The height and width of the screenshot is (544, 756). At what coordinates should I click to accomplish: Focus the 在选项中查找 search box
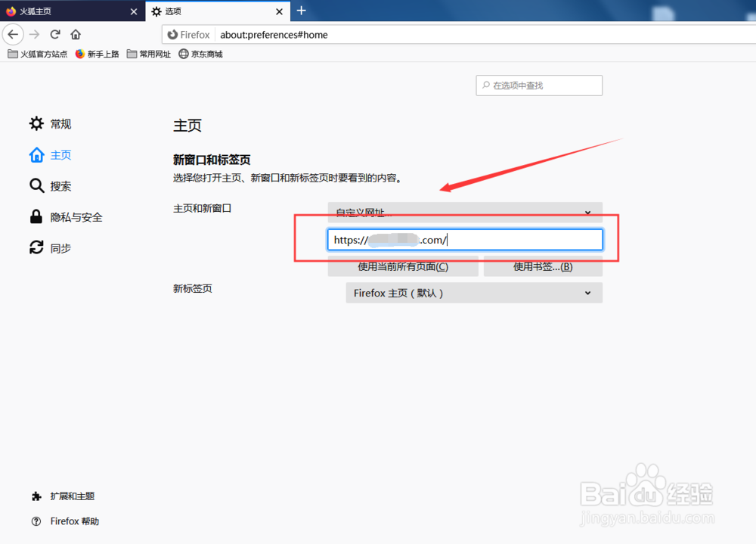538,85
